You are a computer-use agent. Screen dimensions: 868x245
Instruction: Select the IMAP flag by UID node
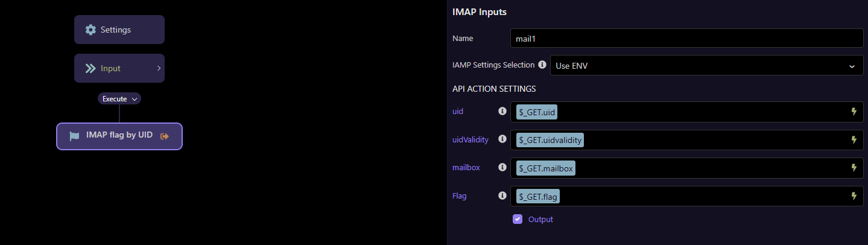click(119, 136)
